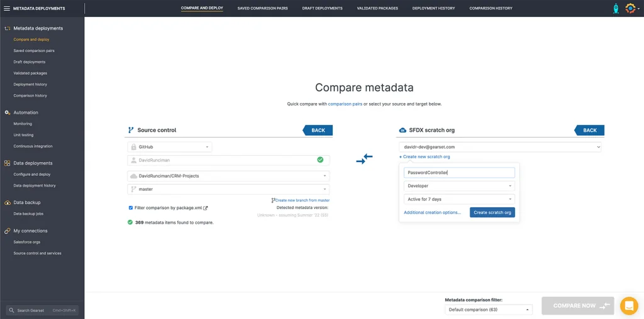Open the davidr-dev@gearset.com org dropdown
Screen dimensions: 644x319
pos(500,147)
